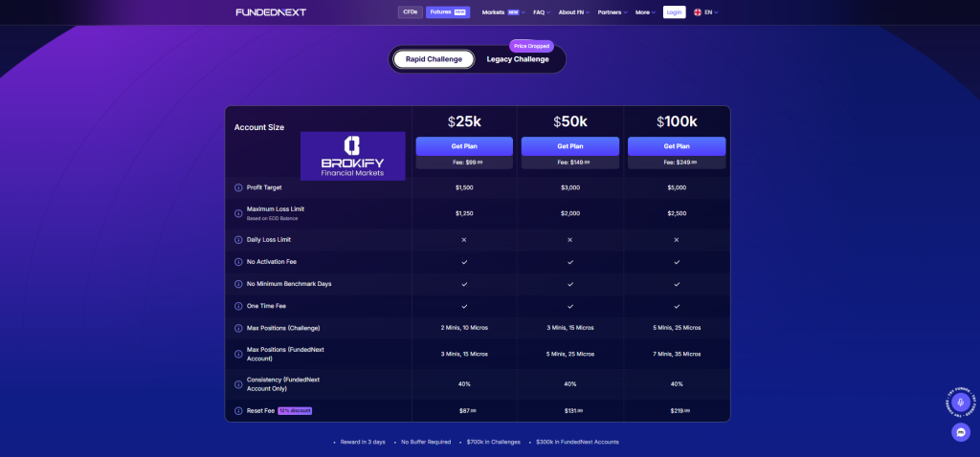Expand the More dropdown in navigation

[644, 12]
